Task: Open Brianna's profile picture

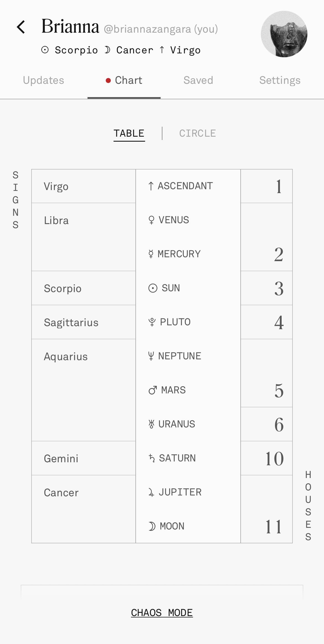Action: click(284, 34)
